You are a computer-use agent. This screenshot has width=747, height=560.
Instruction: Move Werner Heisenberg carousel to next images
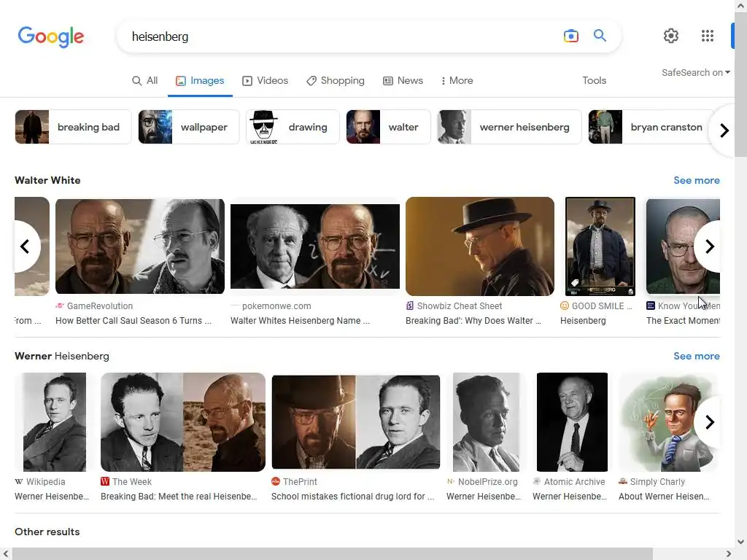coord(709,422)
